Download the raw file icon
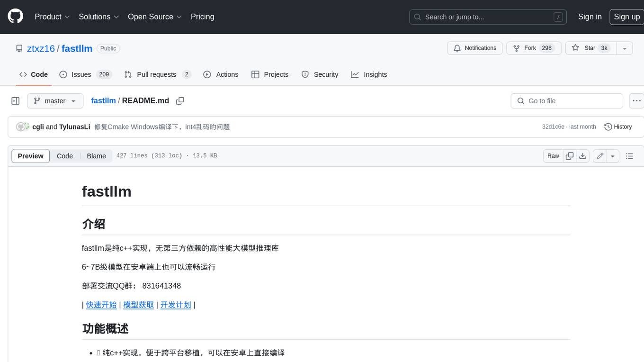The image size is (644, 362). (583, 156)
